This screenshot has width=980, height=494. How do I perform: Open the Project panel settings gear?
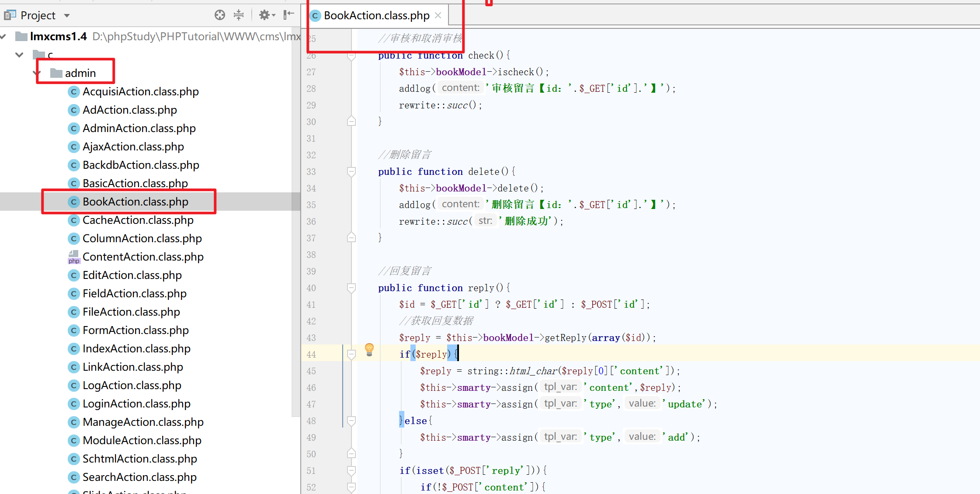267,15
